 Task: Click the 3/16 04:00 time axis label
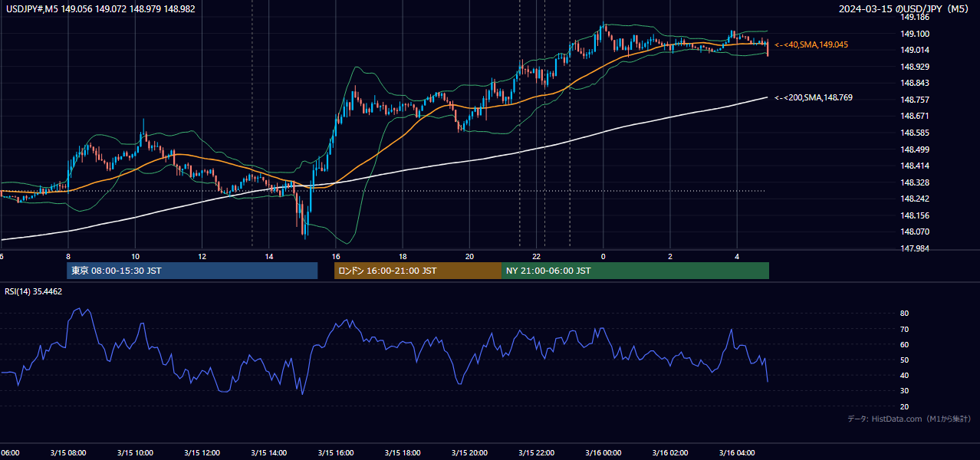(737, 452)
